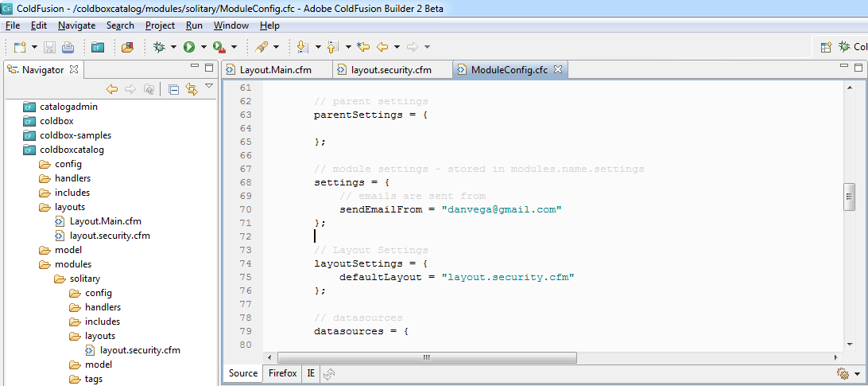Click the External Tools run icon
Image resolution: width=868 pixels, height=386 pixels.
[219, 48]
